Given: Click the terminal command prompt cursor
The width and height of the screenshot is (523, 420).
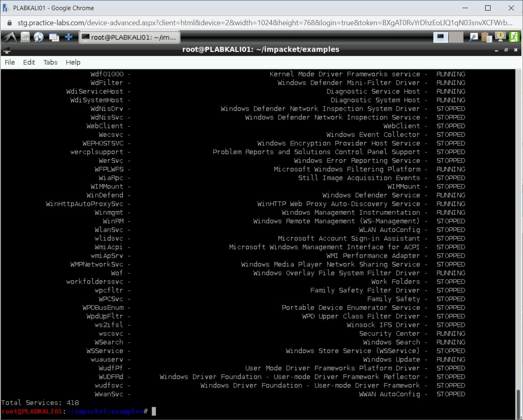Looking at the screenshot, I should (x=154, y=411).
